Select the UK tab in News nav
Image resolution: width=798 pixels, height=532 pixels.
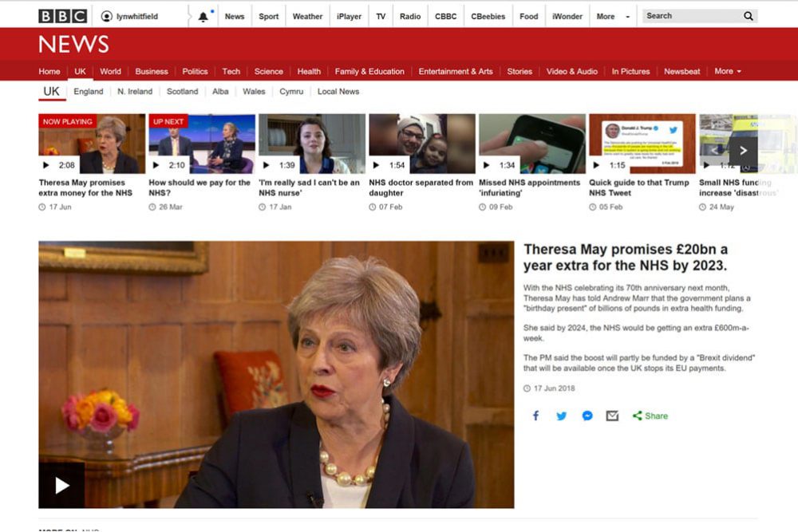tap(81, 71)
